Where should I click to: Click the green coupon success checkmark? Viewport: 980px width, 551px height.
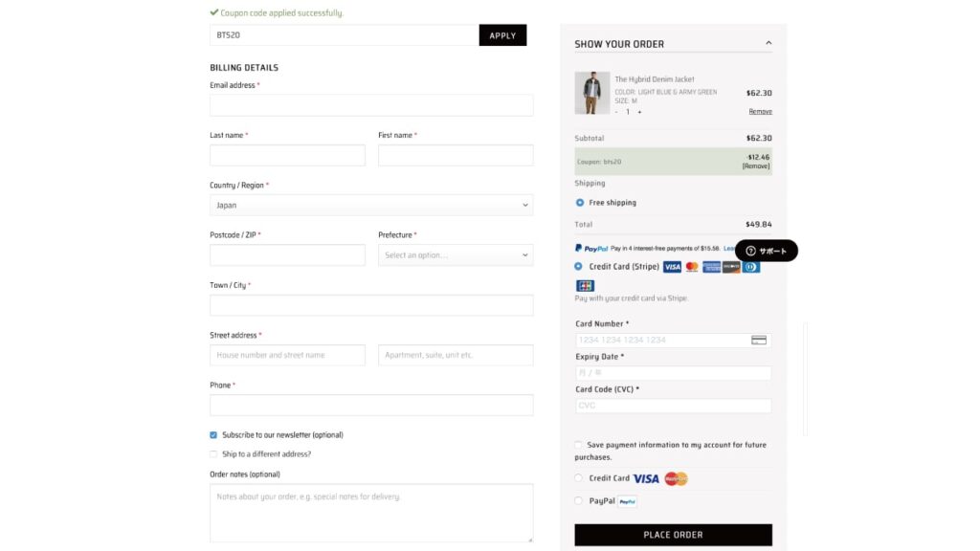tap(214, 11)
